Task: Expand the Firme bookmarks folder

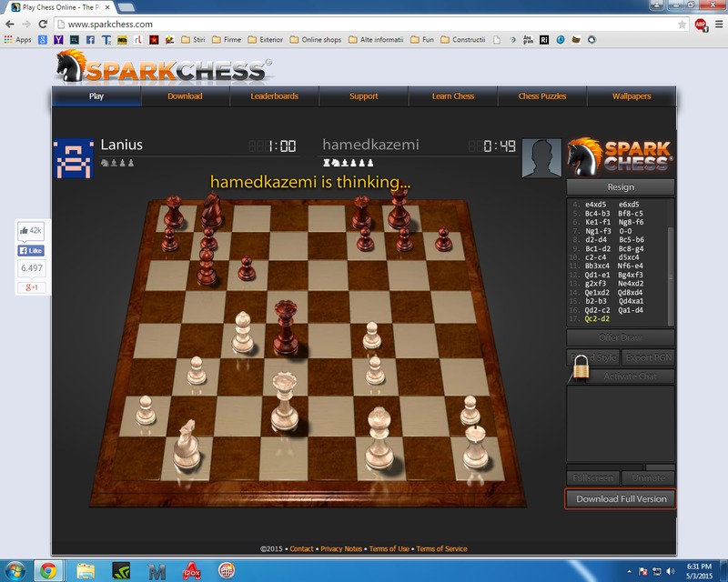Action: point(227,40)
